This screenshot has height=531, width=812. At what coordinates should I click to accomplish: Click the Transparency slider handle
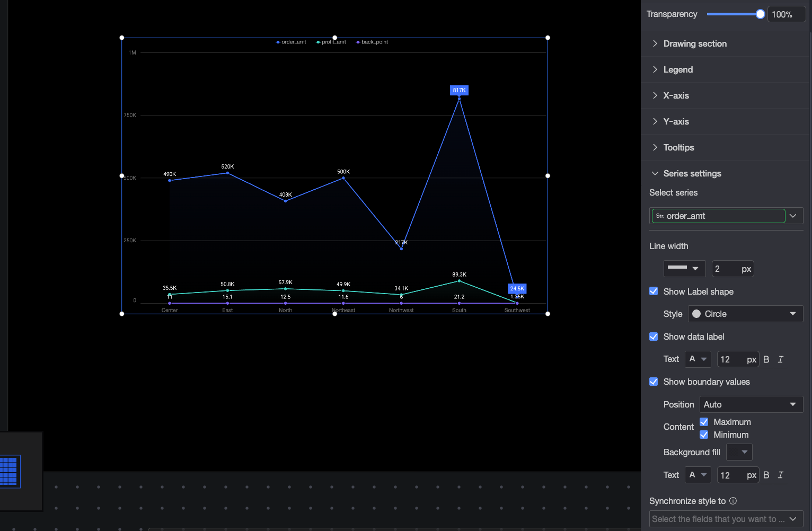(x=760, y=14)
